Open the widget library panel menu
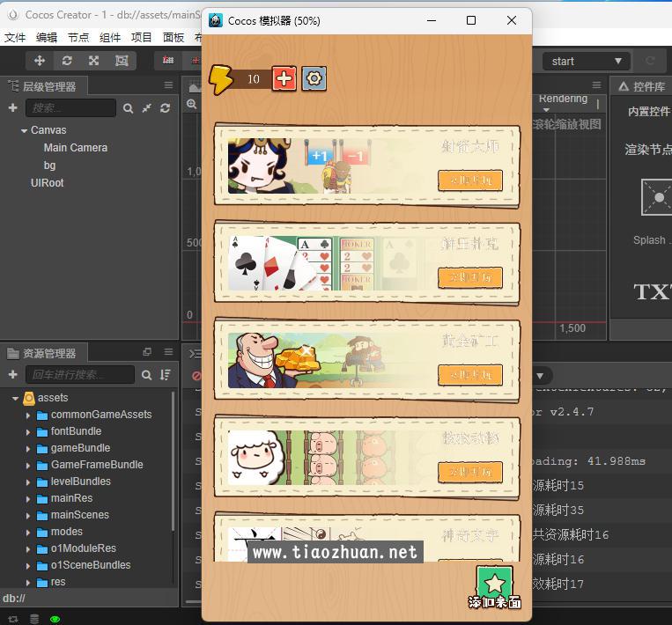Viewport: 672px width, 625px height. (596, 85)
